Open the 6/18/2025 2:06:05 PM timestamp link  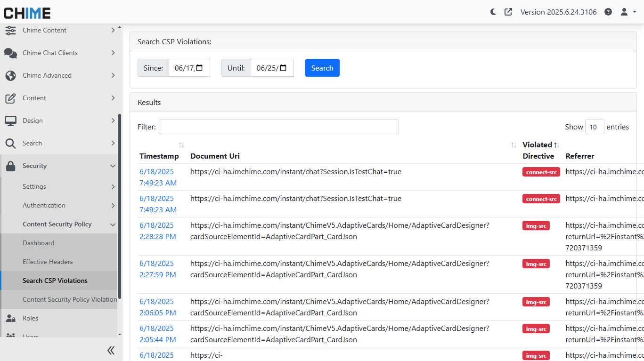158,307
